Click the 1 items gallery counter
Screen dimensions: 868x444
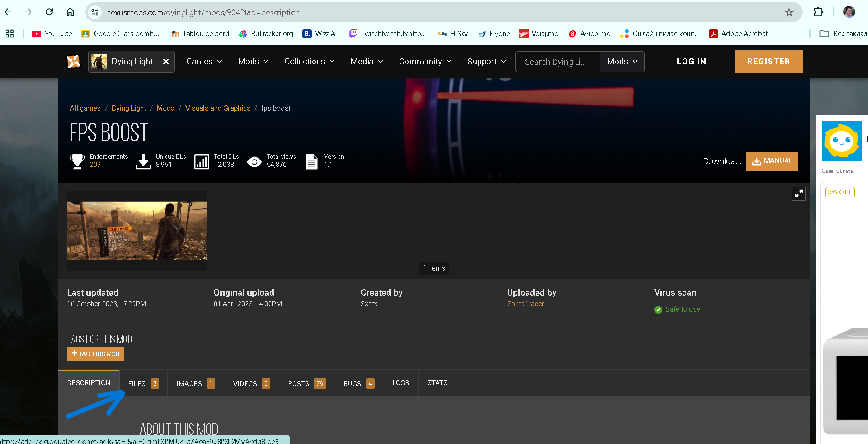coord(434,268)
